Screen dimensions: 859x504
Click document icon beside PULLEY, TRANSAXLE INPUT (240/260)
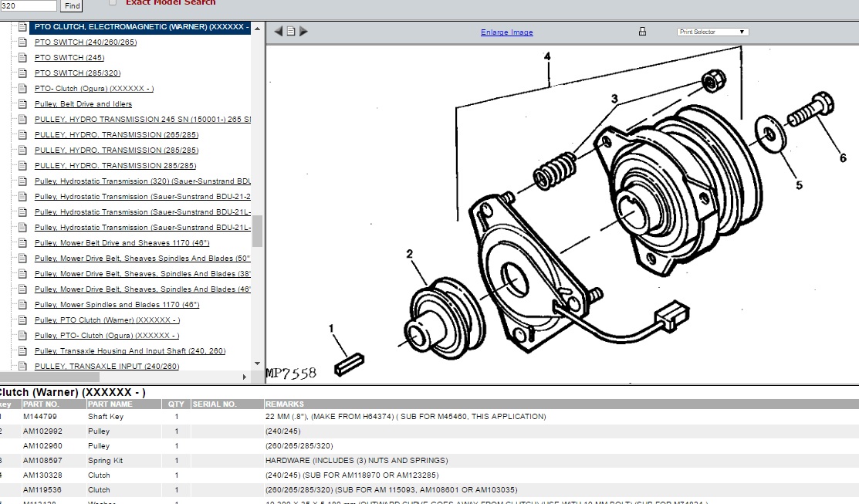pos(22,366)
